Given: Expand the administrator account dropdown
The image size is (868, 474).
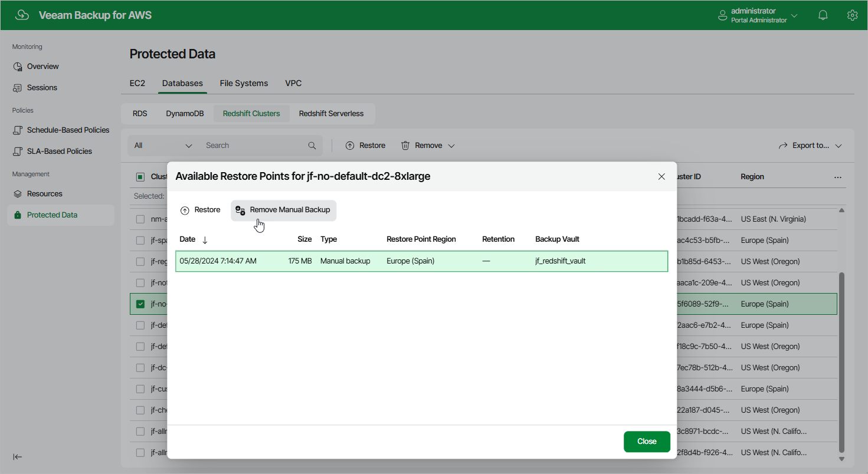Looking at the screenshot, I should (794, 16).
